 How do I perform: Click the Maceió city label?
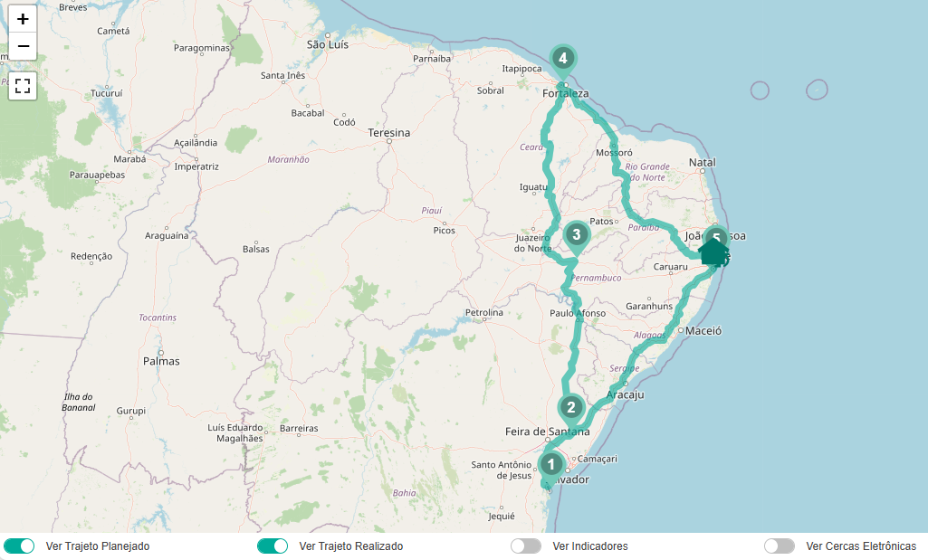[x=703, y=331]
